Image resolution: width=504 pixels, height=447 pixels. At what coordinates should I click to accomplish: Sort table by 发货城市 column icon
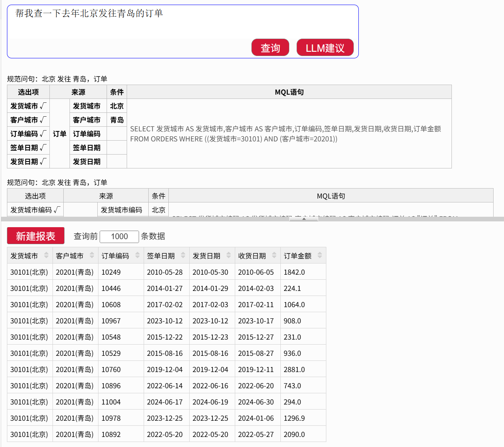(x=46, y=255)
